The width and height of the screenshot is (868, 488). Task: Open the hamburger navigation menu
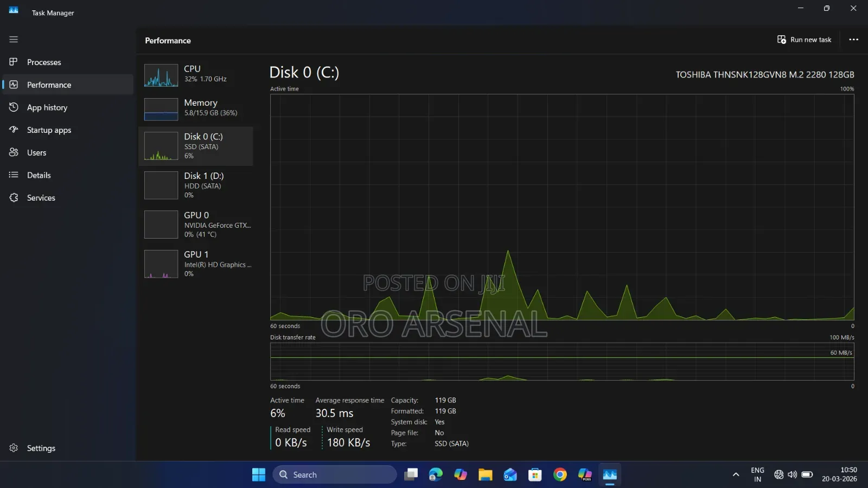tap(14, 39)
